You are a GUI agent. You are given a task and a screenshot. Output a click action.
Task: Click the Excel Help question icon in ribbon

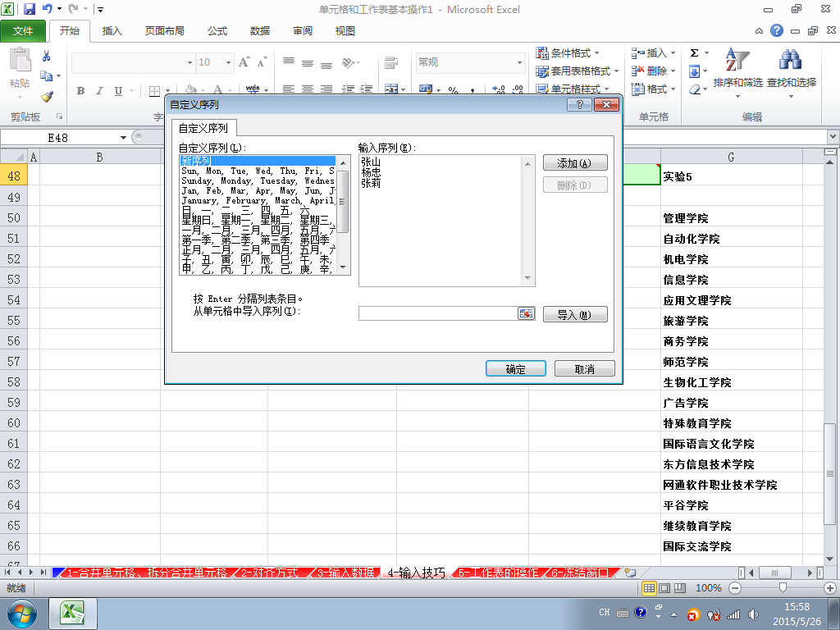pos(777,30)
